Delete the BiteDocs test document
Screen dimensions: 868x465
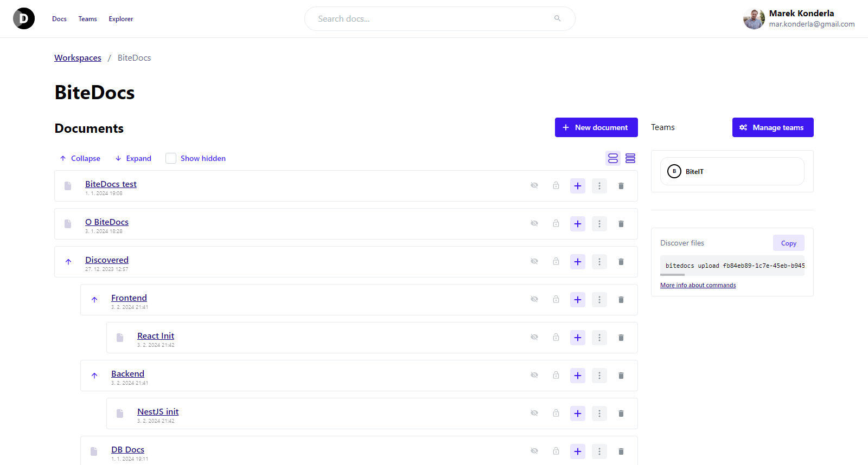pyautogui.click(x=621, y=186)
